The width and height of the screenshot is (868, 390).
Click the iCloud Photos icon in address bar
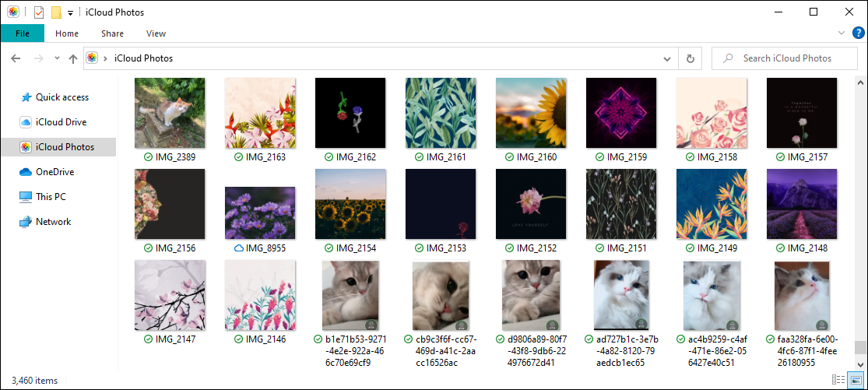coord(93,58)
